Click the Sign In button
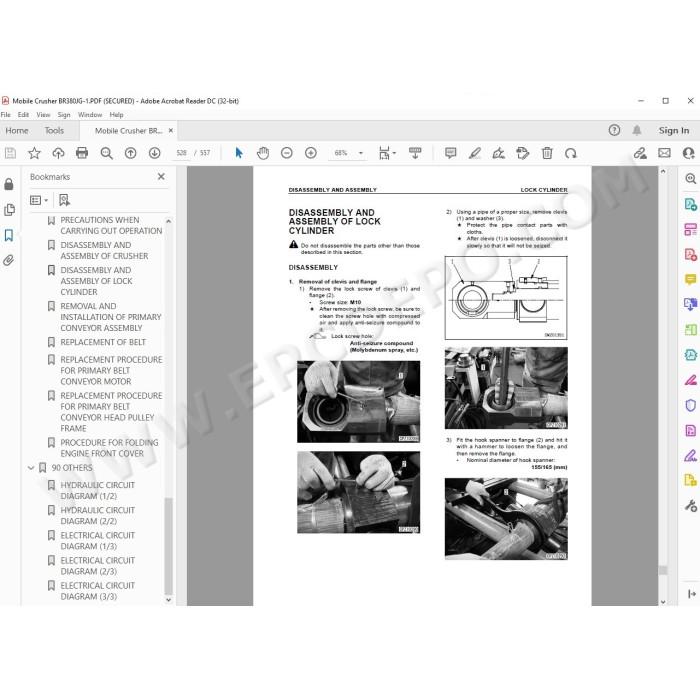 coord(674,130)
